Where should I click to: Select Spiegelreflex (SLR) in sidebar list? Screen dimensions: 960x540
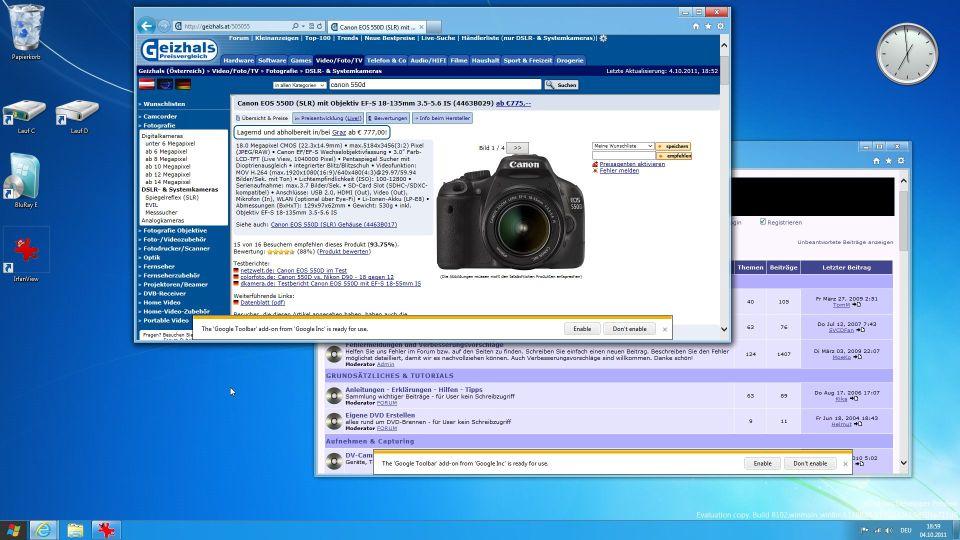point(172,198)
